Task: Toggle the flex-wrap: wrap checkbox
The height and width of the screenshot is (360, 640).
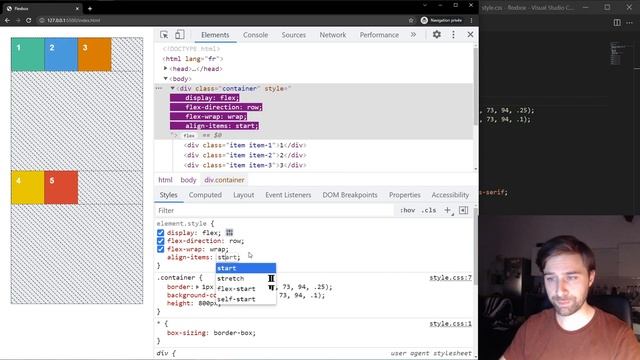Action: [x=160, y=249]
